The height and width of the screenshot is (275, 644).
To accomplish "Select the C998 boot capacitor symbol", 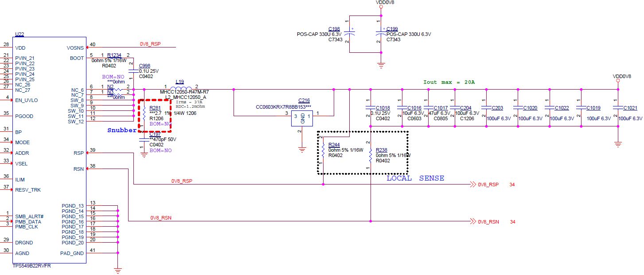I will [133, 71].
